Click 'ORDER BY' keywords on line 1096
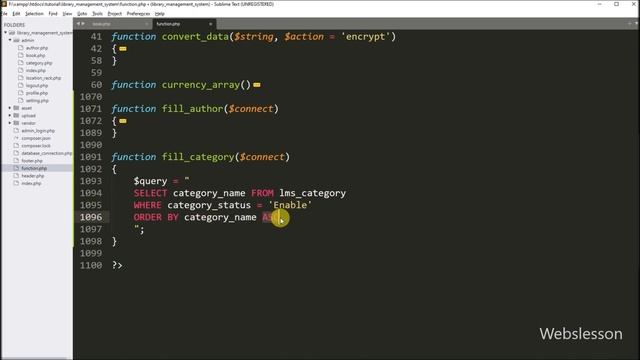This screenshot has width=640, height=360. pyautogui.click(x=156, y=217)
